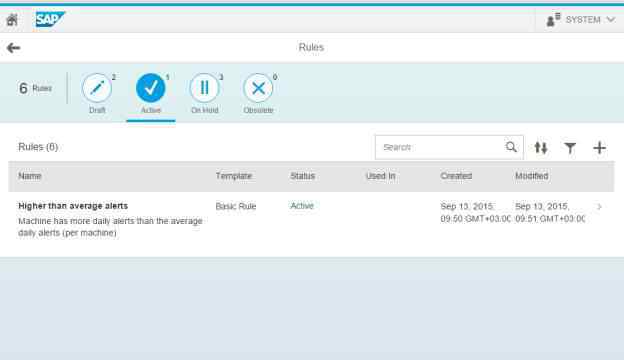The height and width of the screenshot is (360, 624).
Task: Add a new rule with plus
Action: pos(599,148)
